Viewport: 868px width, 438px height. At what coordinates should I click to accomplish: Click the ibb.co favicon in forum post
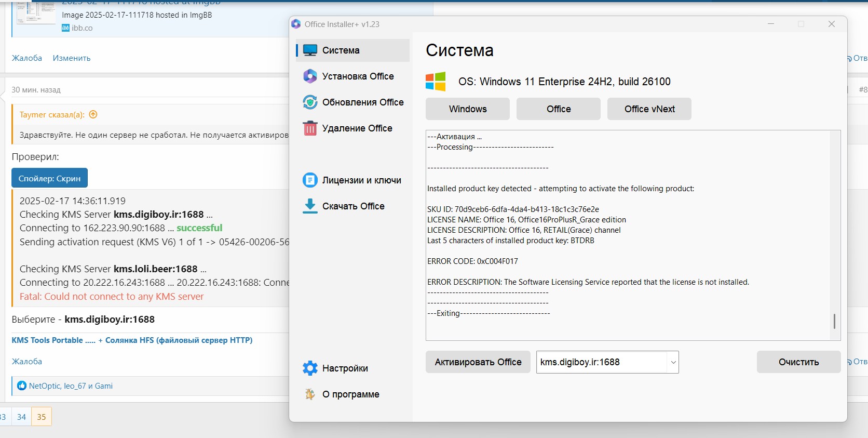[x=65, y=28]
